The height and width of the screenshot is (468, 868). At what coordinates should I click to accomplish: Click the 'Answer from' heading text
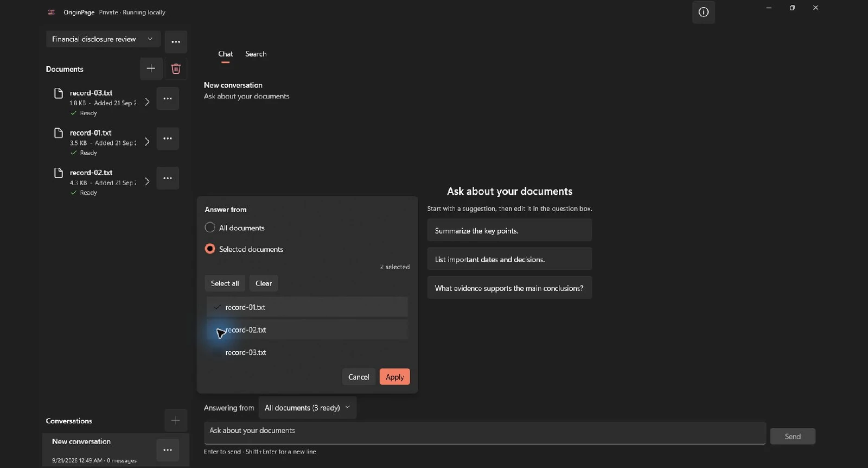[226, 210]
